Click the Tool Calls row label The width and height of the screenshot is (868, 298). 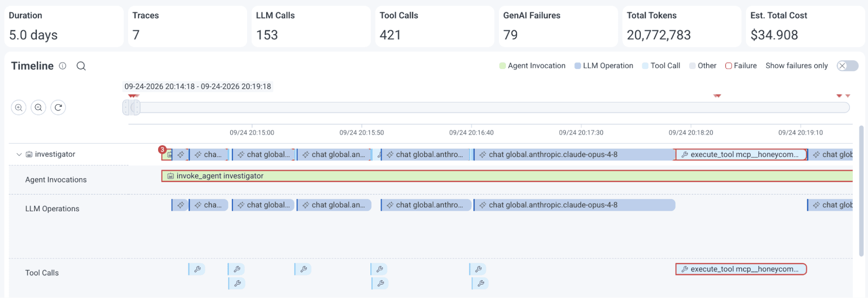[42, 273]
